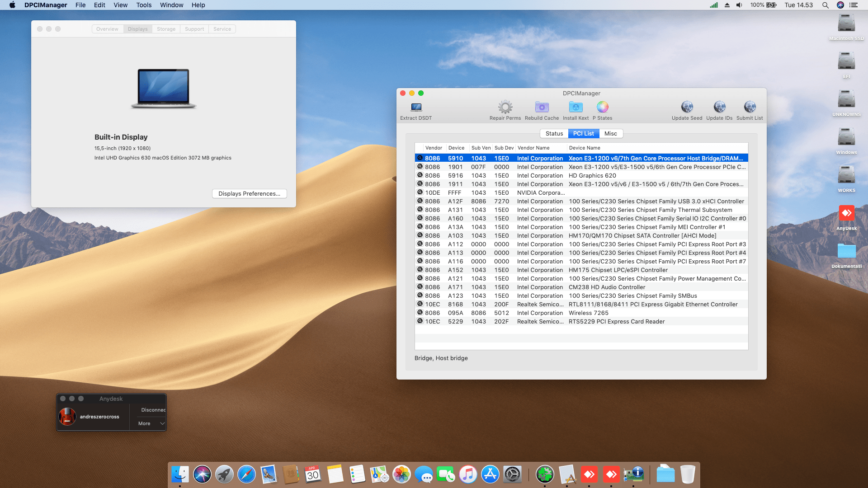The image size is (868, 488).
Task: Open Launchpad rocket icon in the Dock
Action: pos(224,474)
